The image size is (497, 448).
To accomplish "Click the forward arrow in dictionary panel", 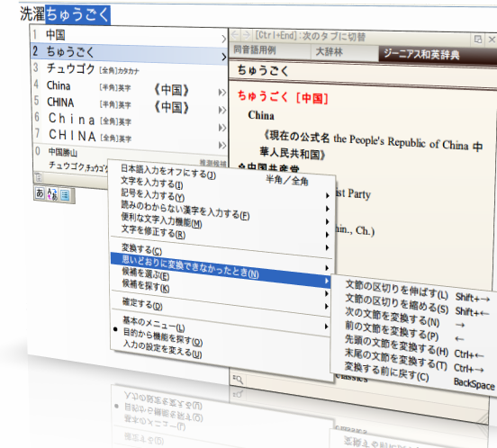I will [247, 35].
